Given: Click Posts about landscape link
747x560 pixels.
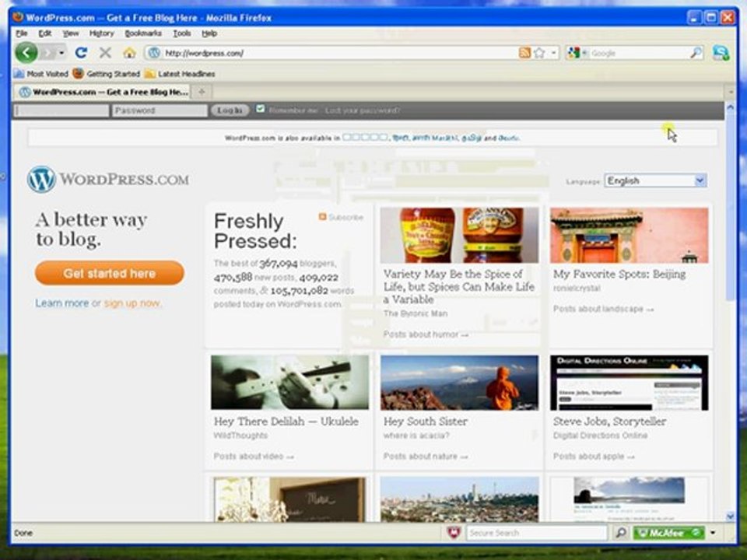Looking at the screenshot, I should click(603, 309).
